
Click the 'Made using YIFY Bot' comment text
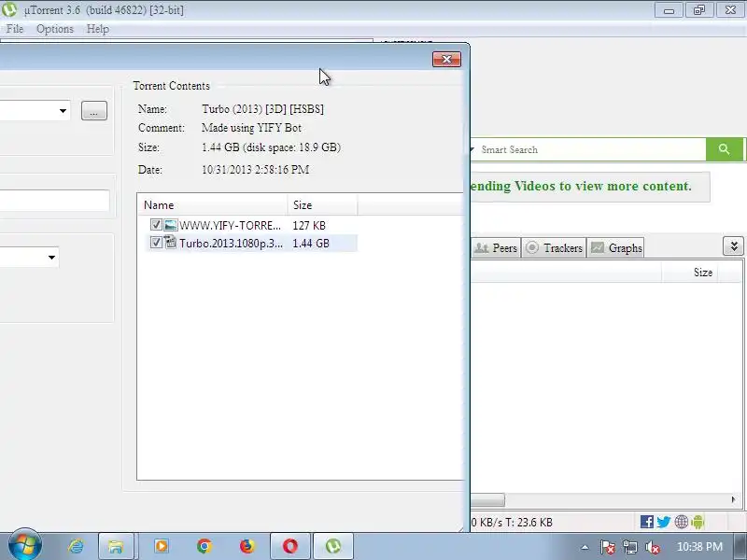point(251,128)
